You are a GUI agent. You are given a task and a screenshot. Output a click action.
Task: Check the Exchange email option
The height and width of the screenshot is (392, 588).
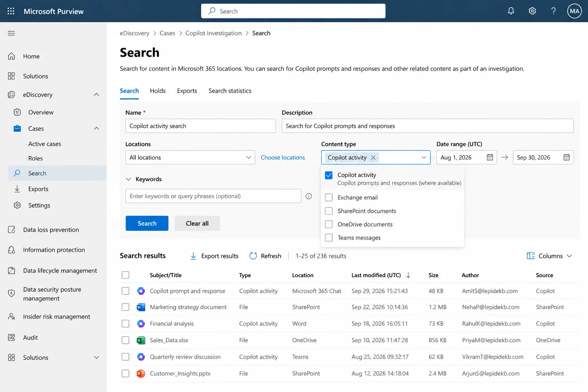click(328, 198)
